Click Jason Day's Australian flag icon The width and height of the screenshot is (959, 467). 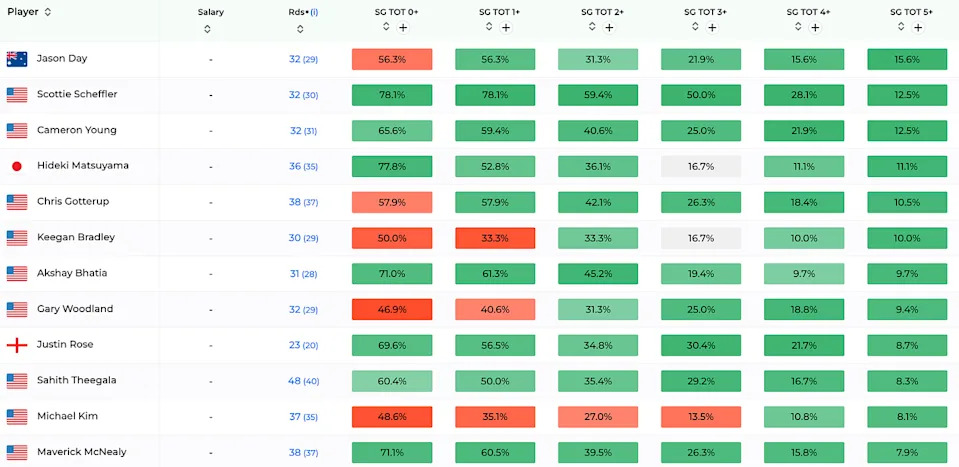click(x=17, y=59)
